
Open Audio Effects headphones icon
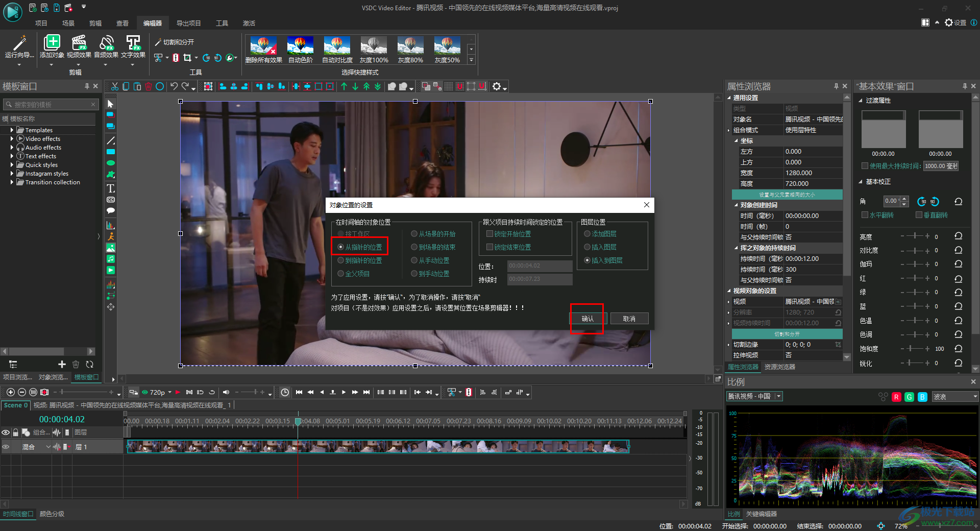tap(106, 43)
